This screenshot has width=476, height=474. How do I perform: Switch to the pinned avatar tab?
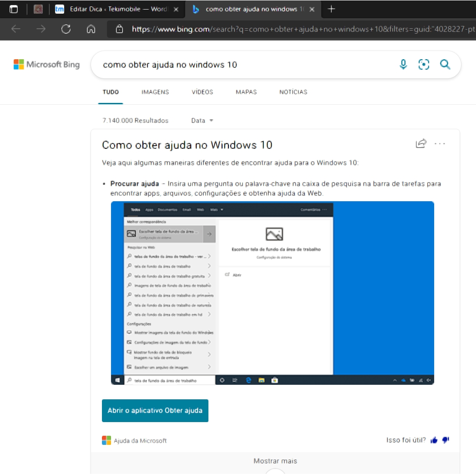click(38, 9)
